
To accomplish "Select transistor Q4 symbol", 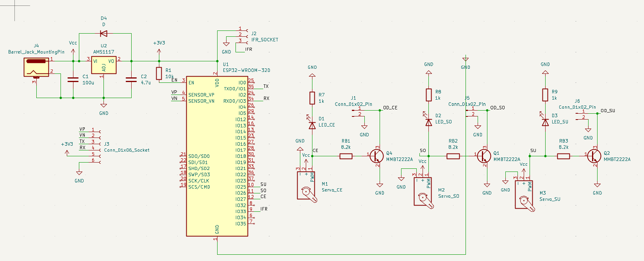I will [376, 156].
